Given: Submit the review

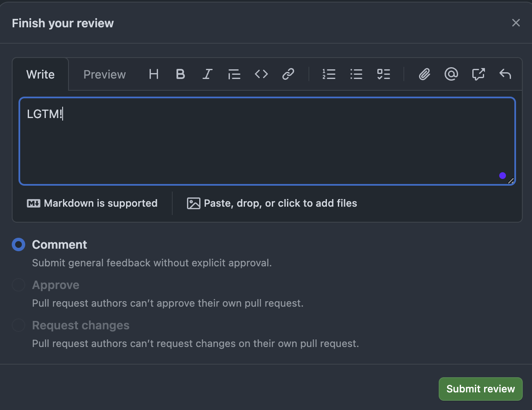Looking at the screenshot, I should [480, 389].
